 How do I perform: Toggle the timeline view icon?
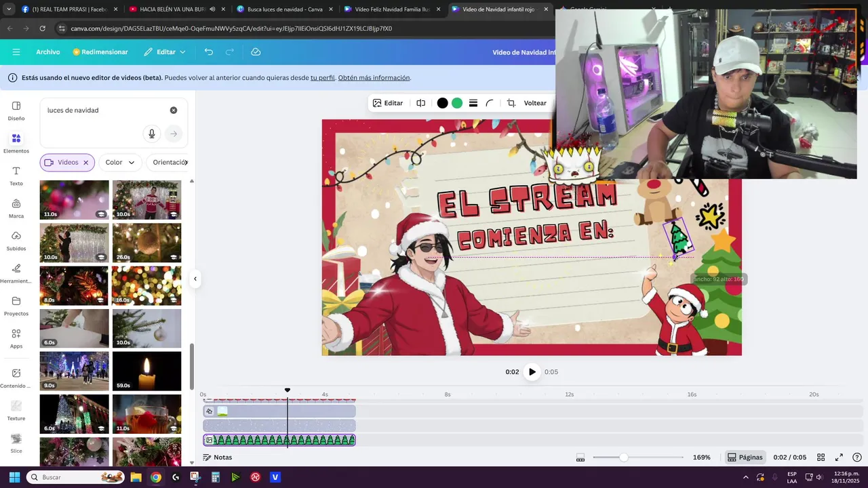pyautogui.click(x=580, y=457)
